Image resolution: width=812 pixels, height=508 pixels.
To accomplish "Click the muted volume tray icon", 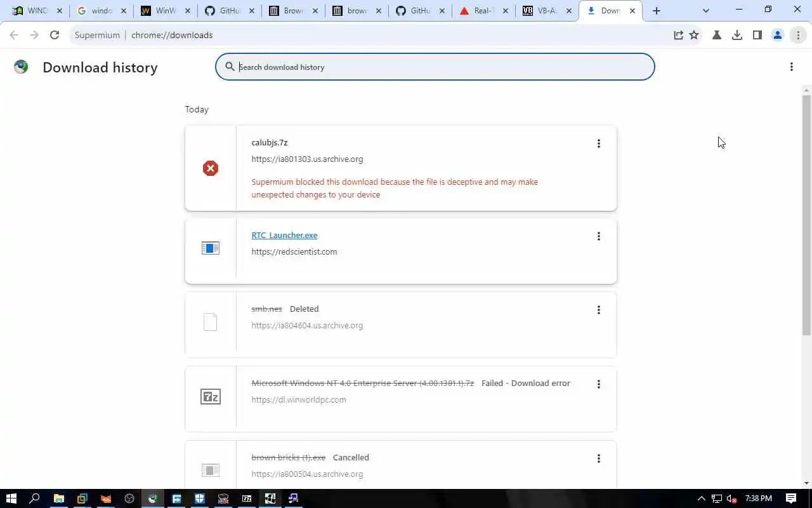I will point(731,498).
